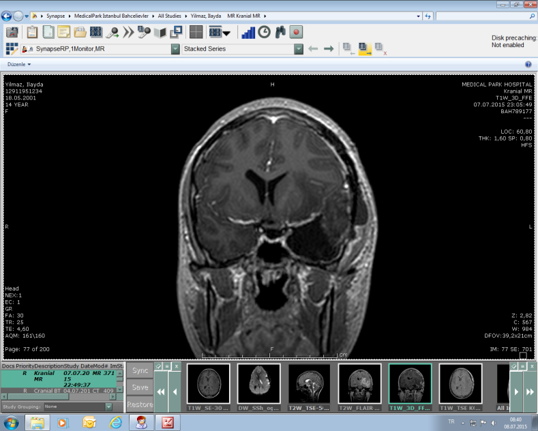The width and height of the screenshot is (538, 431).
Task: Click the clock history icon
Action: pyautogui.click(x=264, y=32)
